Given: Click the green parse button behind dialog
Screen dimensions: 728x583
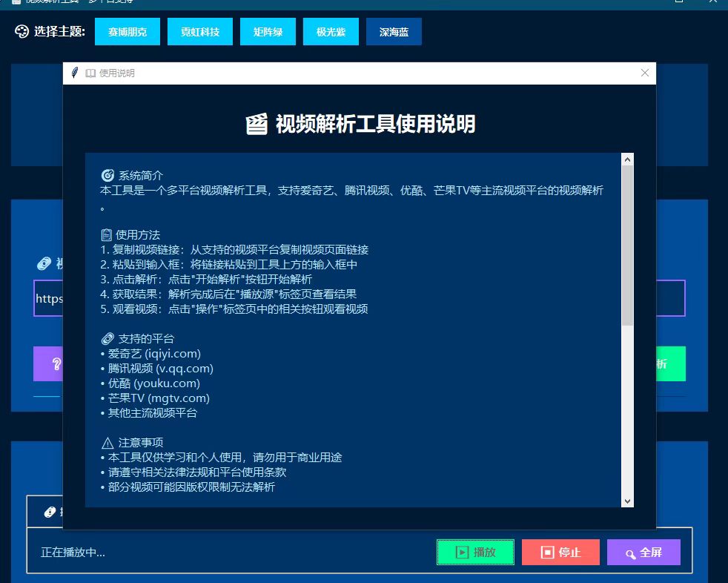Looking at the screenshot, I should pos(670,363).
